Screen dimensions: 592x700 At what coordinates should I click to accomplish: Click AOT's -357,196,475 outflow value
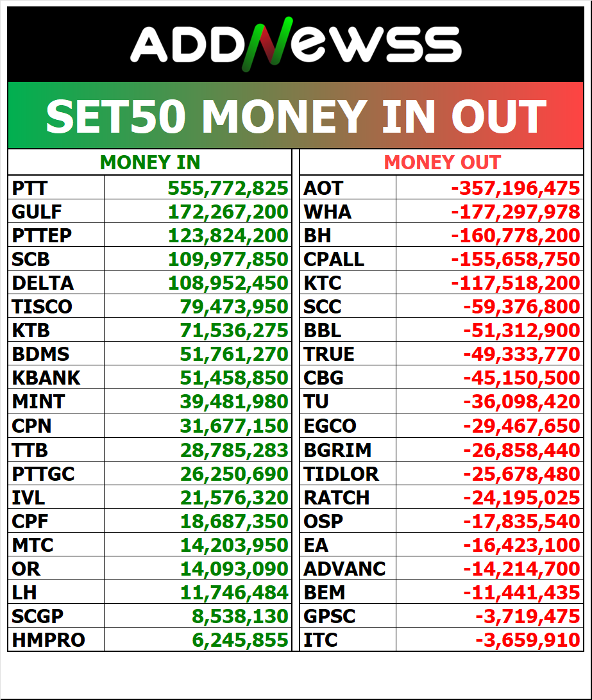pyautogui.click(x=516, y=188)
